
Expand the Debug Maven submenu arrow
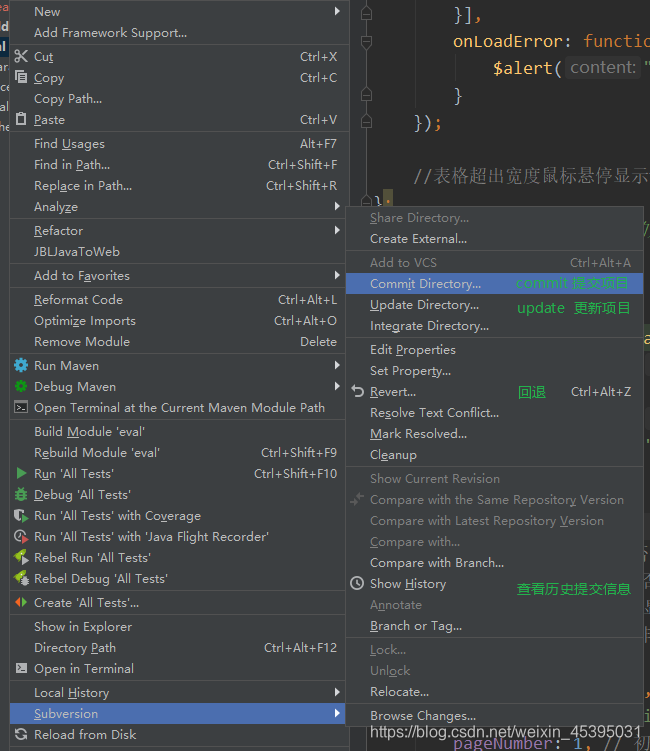337,386
